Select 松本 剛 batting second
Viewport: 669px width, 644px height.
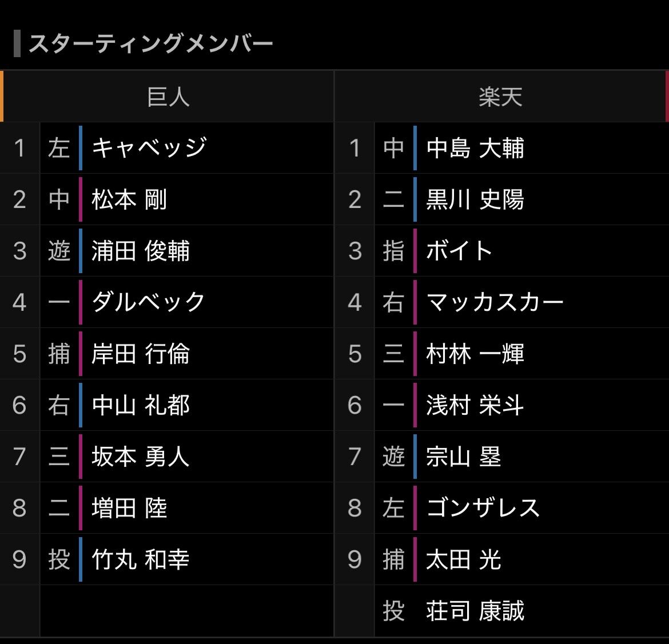coord(129,199)
